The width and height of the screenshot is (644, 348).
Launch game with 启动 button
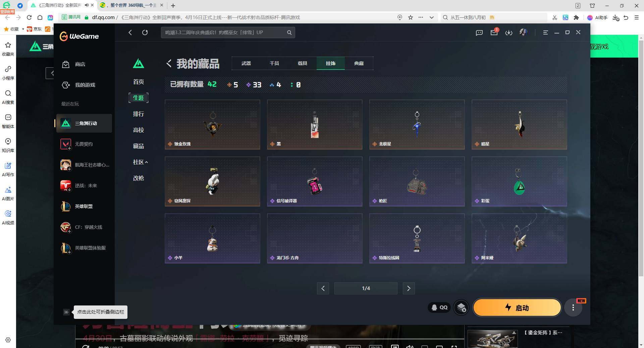click(517, 307)
